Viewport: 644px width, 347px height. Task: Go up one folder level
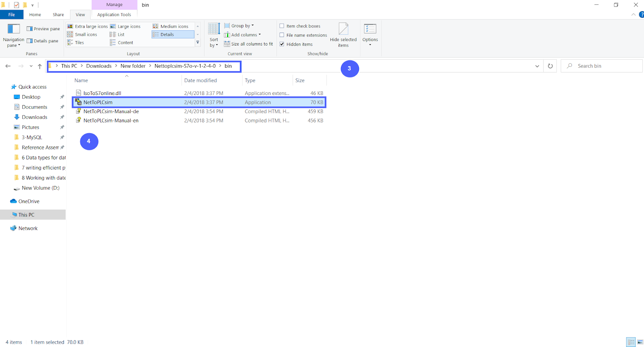coord(39,66)
